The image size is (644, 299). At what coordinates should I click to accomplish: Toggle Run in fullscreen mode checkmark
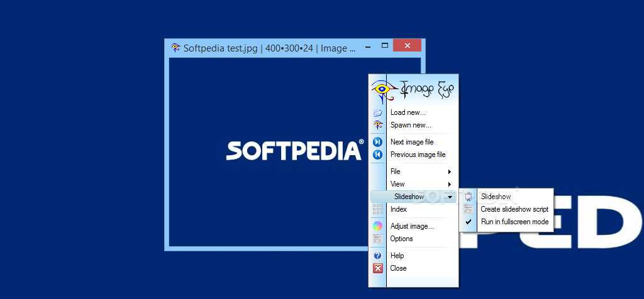[468, 222]
